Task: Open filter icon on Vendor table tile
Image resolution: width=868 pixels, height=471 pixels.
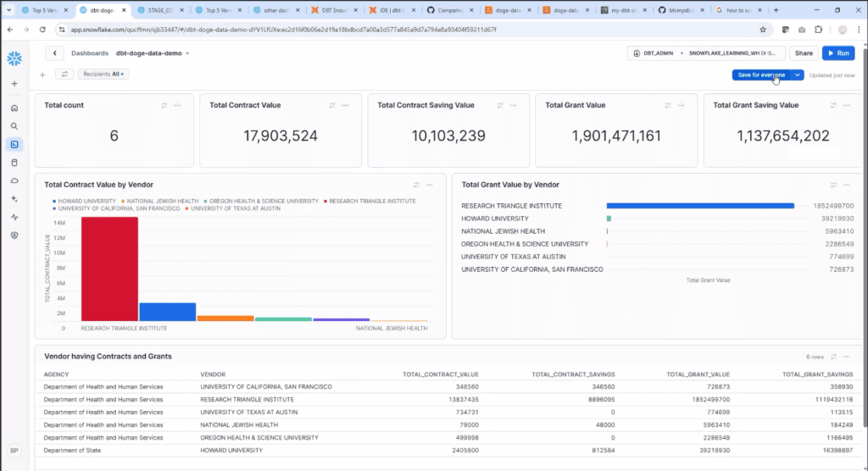Action: click(x=834, y=357)
